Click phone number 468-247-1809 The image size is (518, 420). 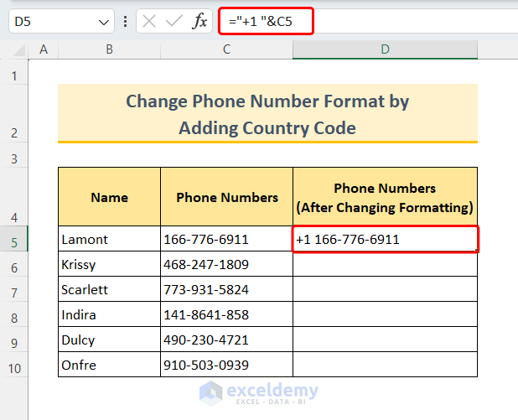click(x=226, y=264)
